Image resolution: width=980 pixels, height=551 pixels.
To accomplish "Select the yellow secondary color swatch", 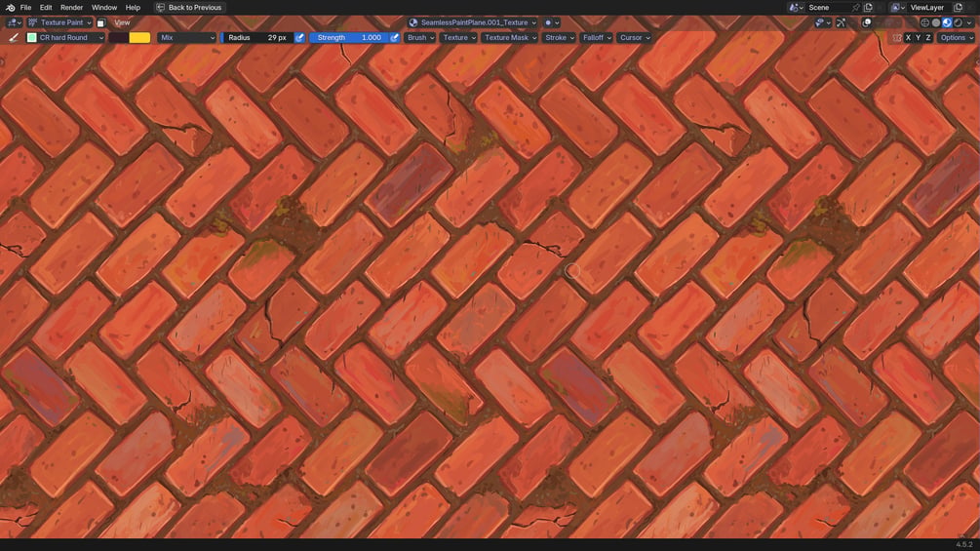I will (x=139, y=37).
